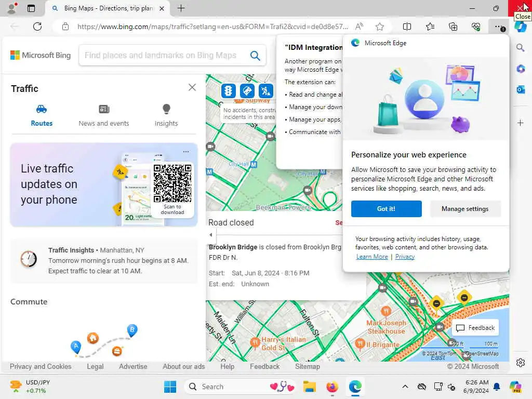The width and height of the screenshot is (532, 399).
Task: Open the Edge profile icon
Action: [12, 8]
